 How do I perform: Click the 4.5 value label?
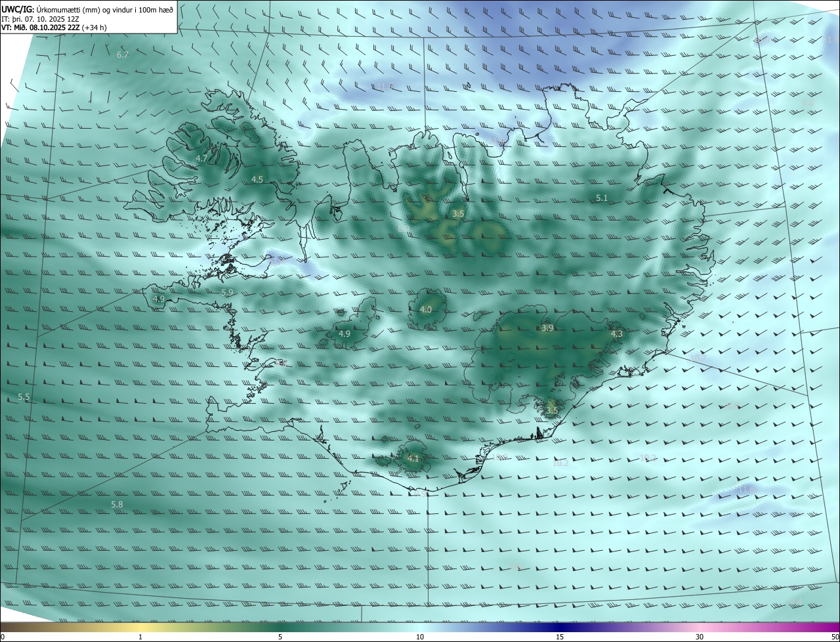point(257,179)
